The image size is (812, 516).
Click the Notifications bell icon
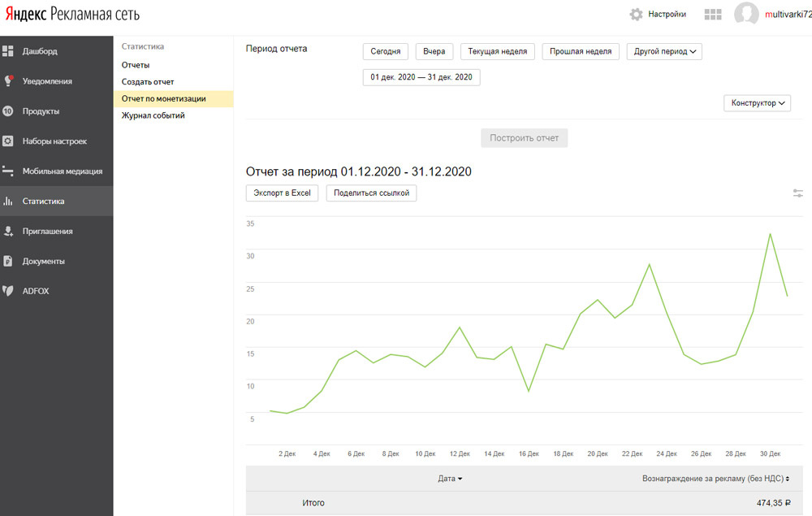(x=8, y=81)
